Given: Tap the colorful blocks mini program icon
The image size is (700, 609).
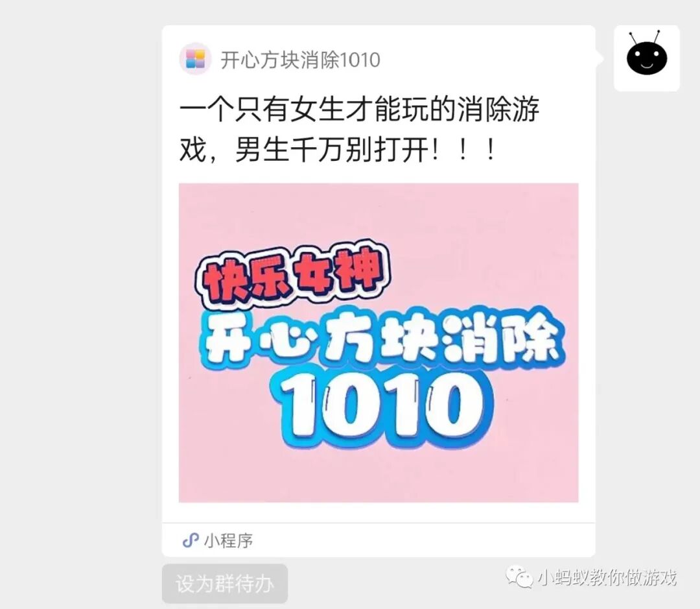Looking at the screenshot, I should click(x=195, y=59).
